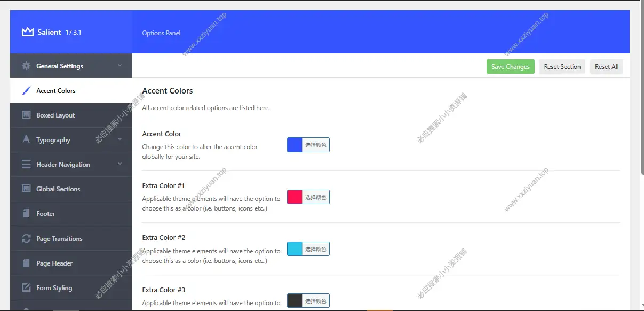Click the Page Transitions refresh icon
Viewport: 644px width, 311px height.
click(x=26, y=239)
